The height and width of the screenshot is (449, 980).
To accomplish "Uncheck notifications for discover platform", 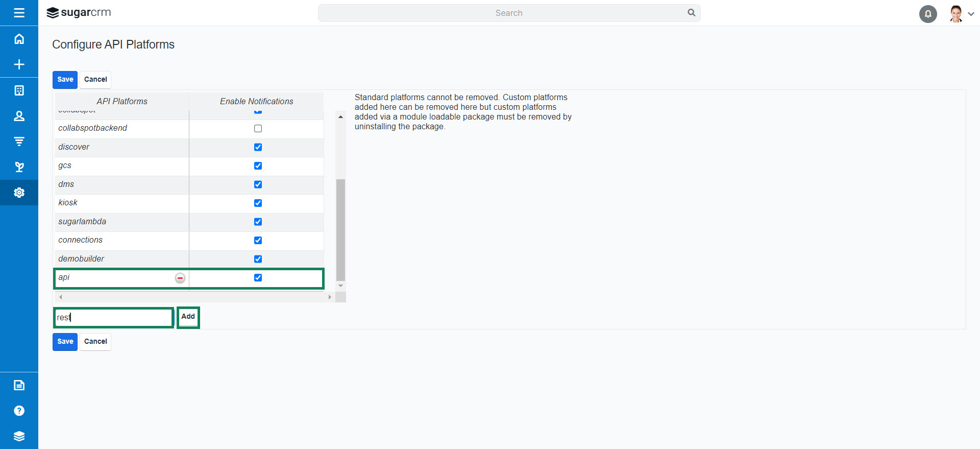I will click(258, 147).
